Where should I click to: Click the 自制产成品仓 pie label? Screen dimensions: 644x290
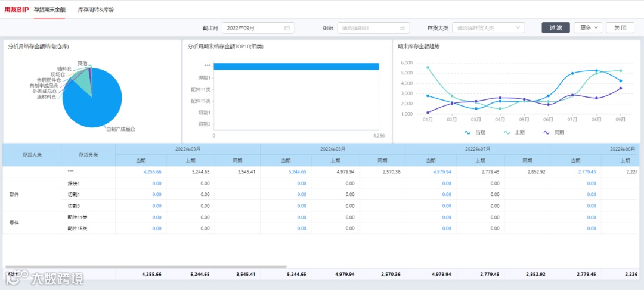pyautogui.click(x=120, y=129)
